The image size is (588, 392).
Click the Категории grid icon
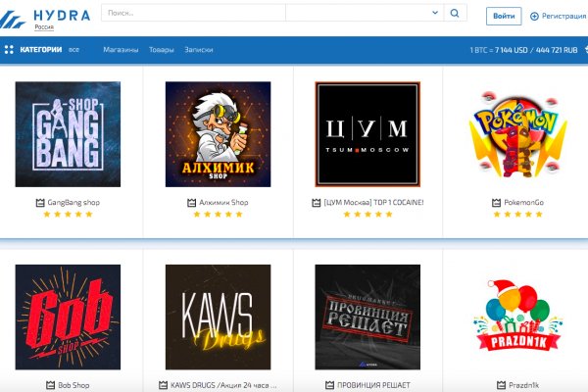point(9,49)
